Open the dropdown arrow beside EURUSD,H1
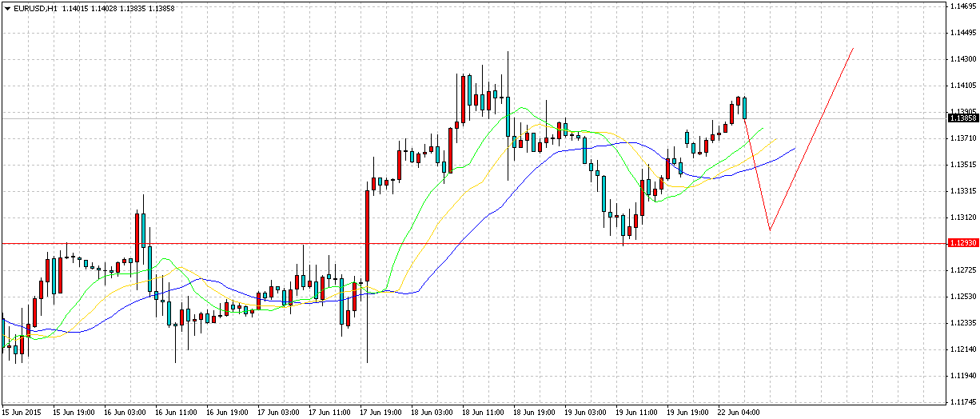 coord(6,7)
